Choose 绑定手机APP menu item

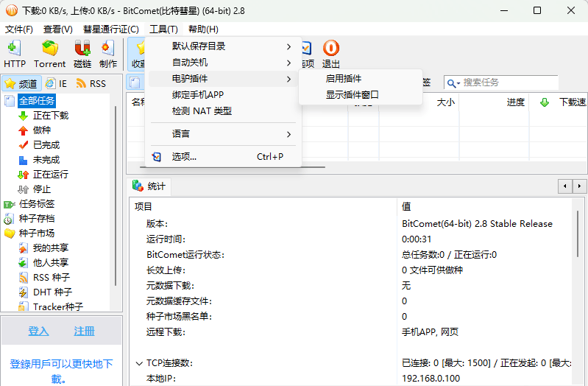pos(223,95)
